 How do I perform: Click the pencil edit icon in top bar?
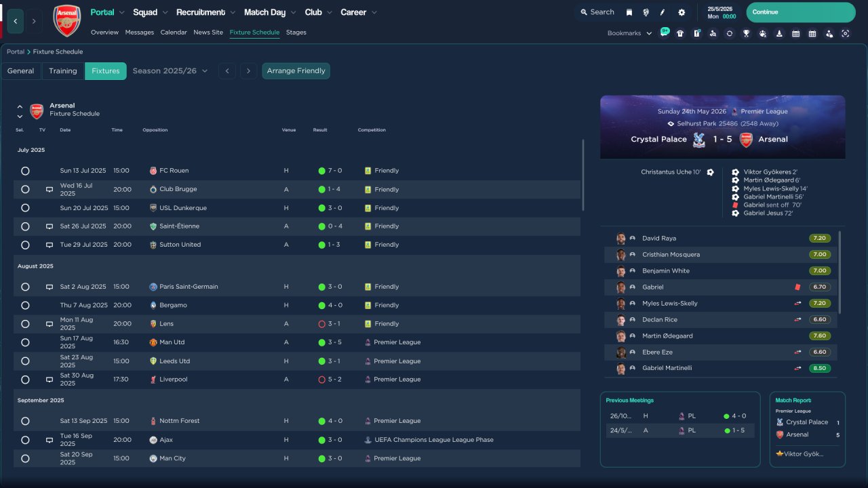point(663,12)
